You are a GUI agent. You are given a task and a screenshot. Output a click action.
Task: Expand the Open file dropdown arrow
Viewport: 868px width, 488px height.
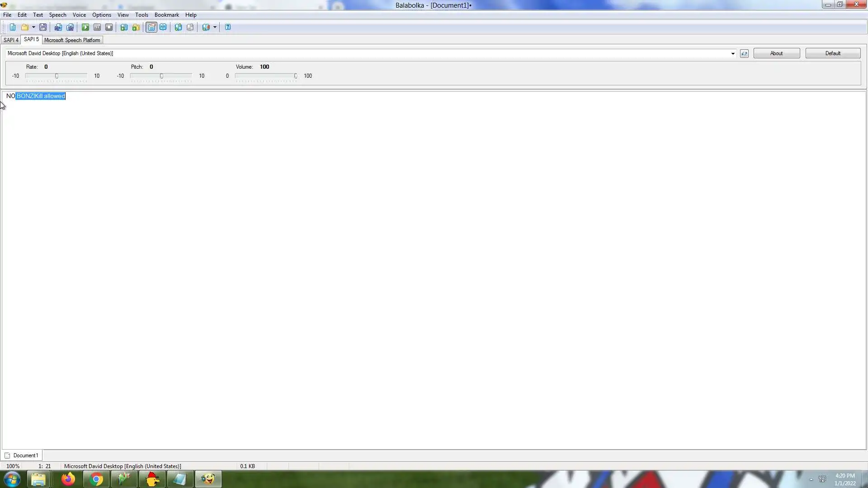[x=33, y=27]
